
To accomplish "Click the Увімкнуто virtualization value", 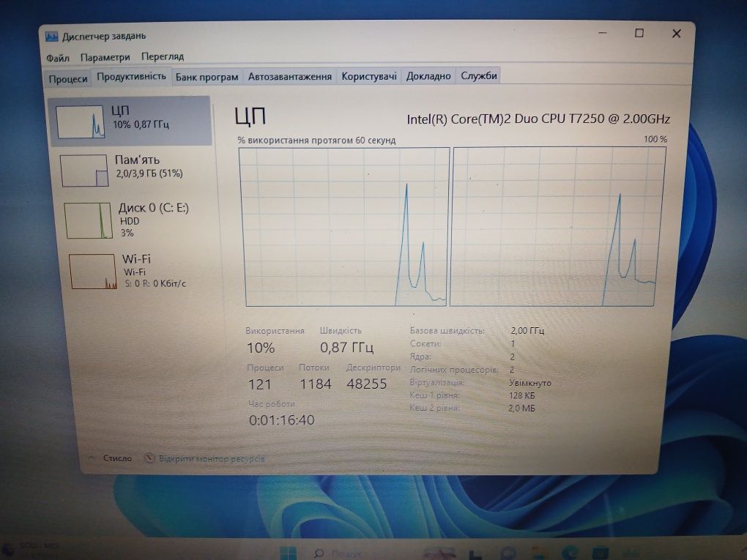I will point(530,383).
